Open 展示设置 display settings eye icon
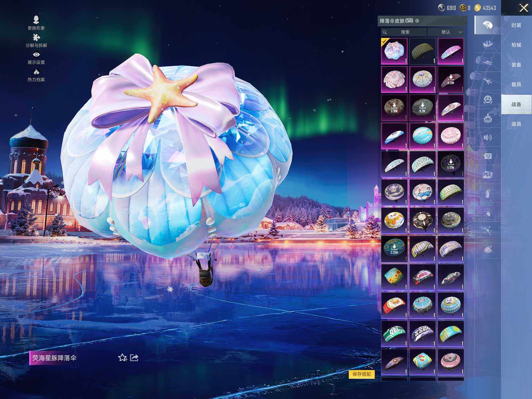The height and width of the screenshot is (399, 532). coord(36,55)
